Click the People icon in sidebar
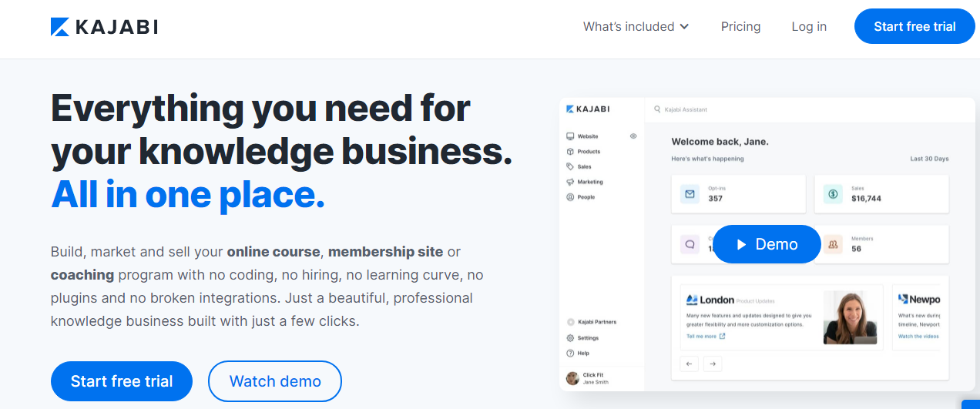 pyautogui.click(x=570, y=197)
